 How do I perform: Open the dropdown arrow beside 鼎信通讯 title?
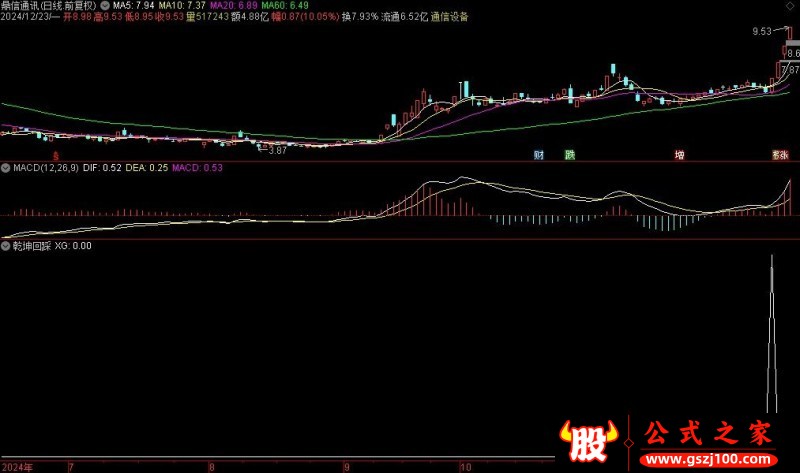[105, 6]
